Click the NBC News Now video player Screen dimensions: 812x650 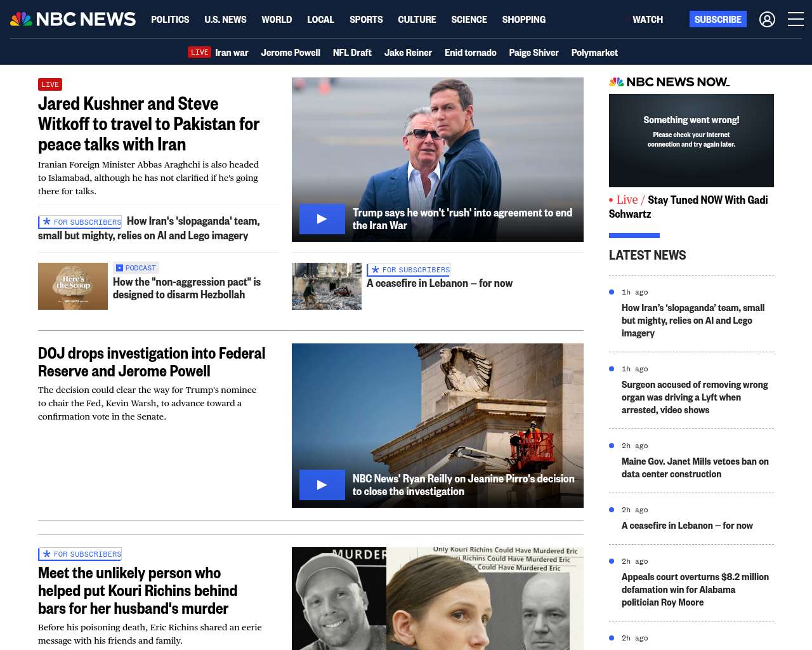[x=691, y=140]
